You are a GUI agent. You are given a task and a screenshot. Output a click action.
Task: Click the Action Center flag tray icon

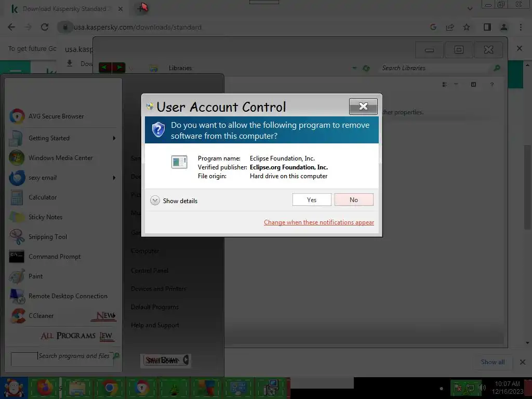click(x=458, y=388)
